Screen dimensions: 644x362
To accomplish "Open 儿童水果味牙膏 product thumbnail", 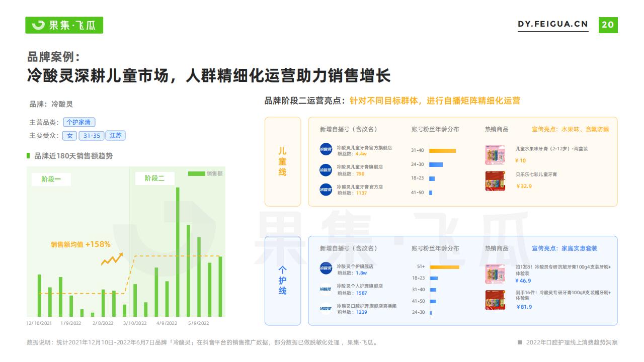I will pyautogui.click(x=495, y=155).
